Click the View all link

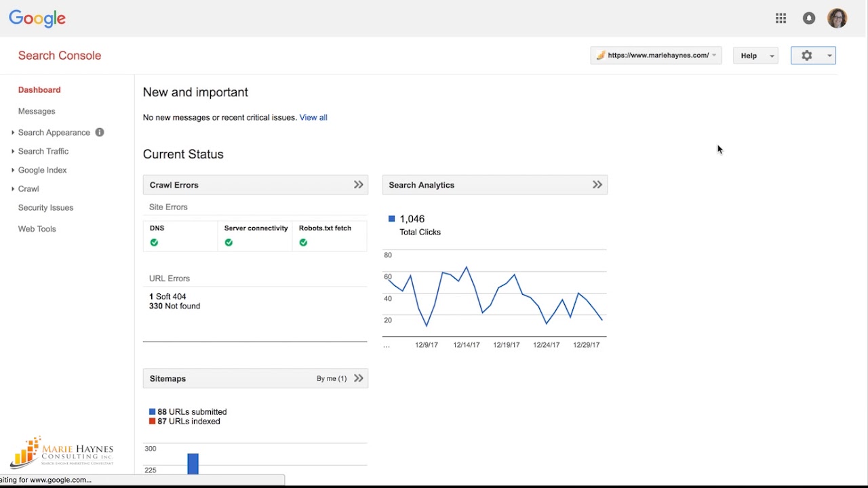point(313,117)
